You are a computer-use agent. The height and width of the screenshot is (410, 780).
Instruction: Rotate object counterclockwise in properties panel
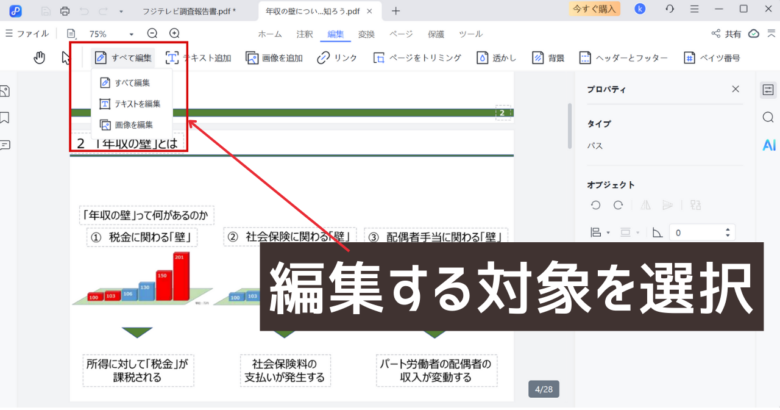click(x=595, y=204)
